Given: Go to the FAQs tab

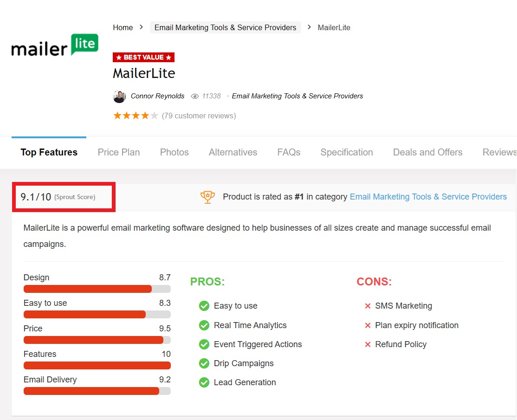Looking at the screenshot, I should [x=289, y=152].
